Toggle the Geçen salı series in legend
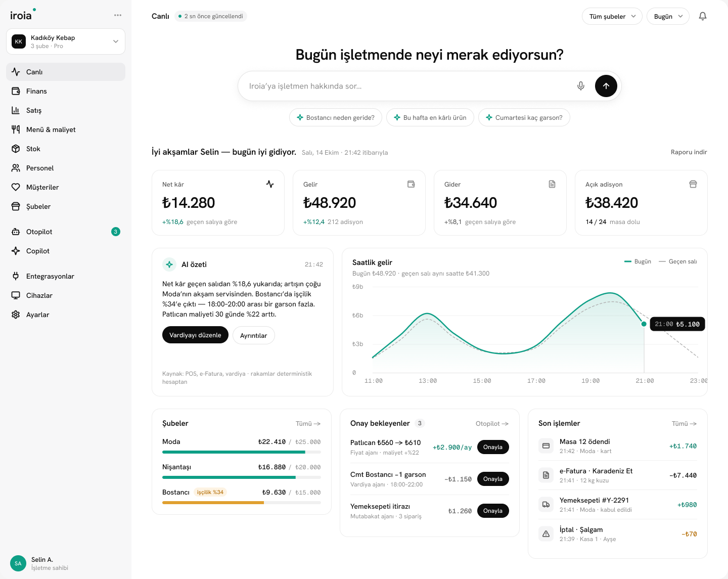Viewport: 728px width, 579px height. pos(678,261)
